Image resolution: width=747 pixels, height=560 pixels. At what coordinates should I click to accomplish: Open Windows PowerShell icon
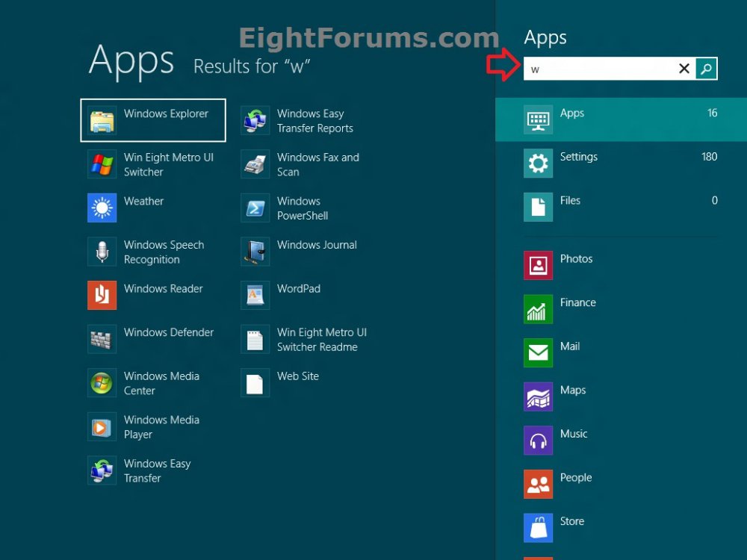tap(255, 208)
